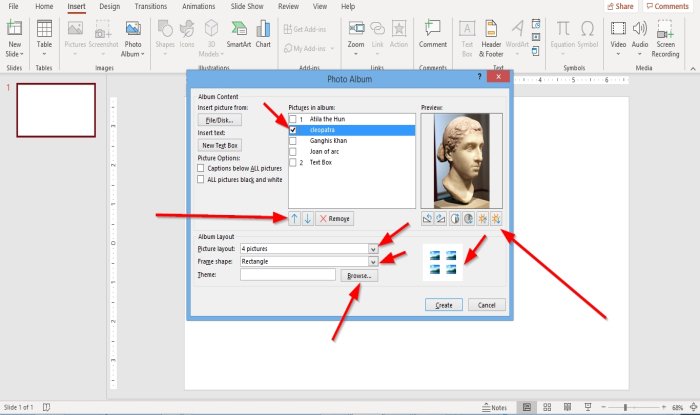The image size is (700, 415).
Task: Click inside the Theme text field
Action: 288,275
